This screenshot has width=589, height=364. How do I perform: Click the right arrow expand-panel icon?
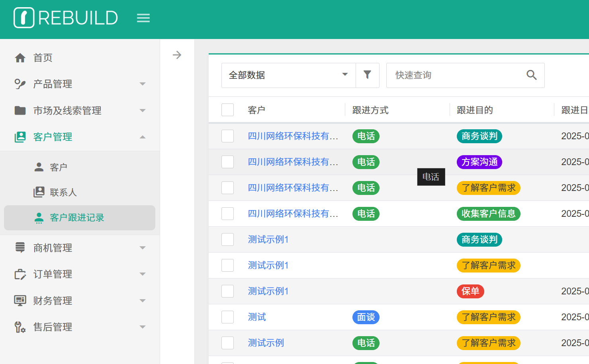[177, 55]
